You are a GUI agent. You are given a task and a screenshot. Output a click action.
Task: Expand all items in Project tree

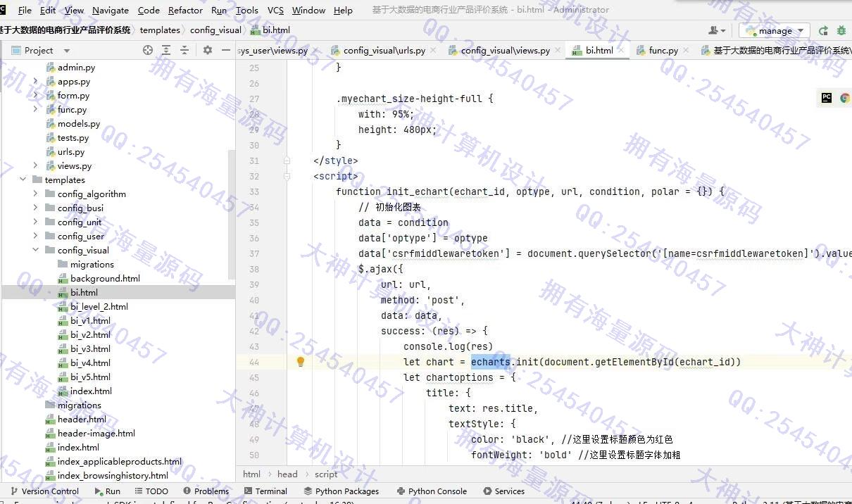click(166, 50)
